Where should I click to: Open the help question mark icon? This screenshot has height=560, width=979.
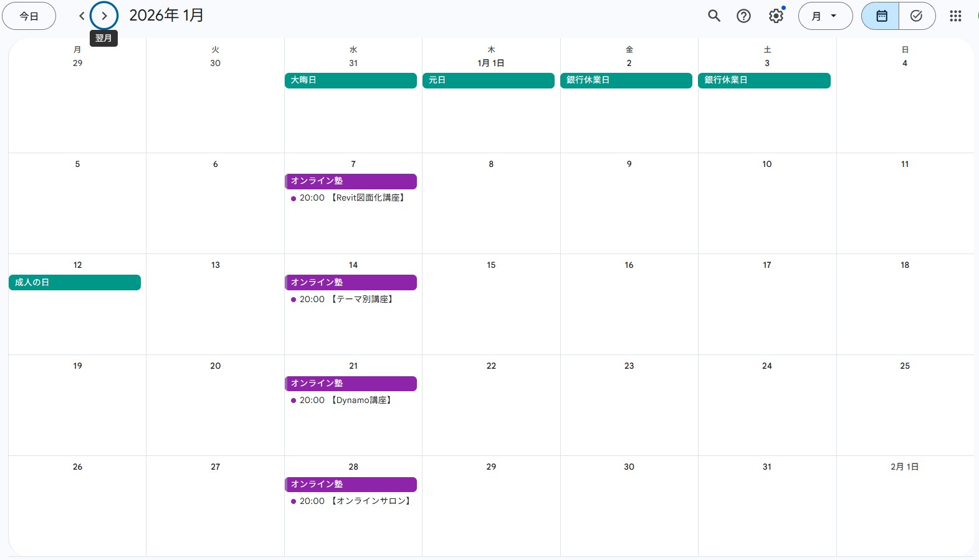[743, 16]
